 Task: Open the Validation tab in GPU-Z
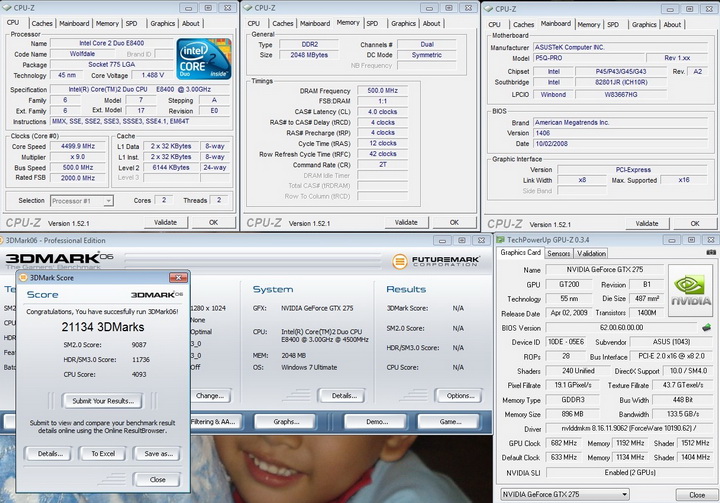591,253
